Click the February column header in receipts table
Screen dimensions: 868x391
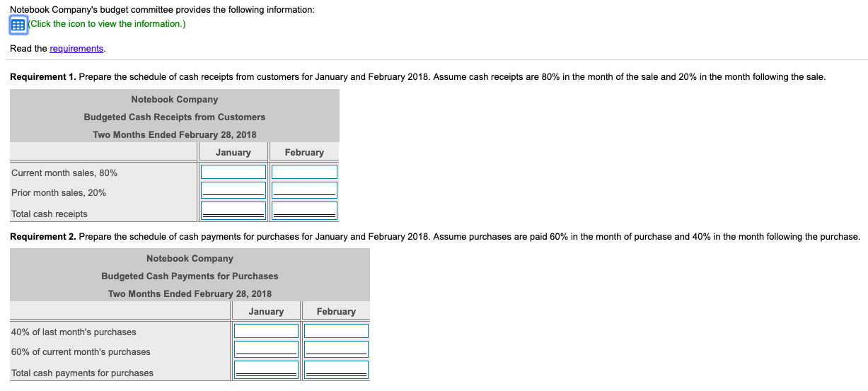[x=304, y=153]
